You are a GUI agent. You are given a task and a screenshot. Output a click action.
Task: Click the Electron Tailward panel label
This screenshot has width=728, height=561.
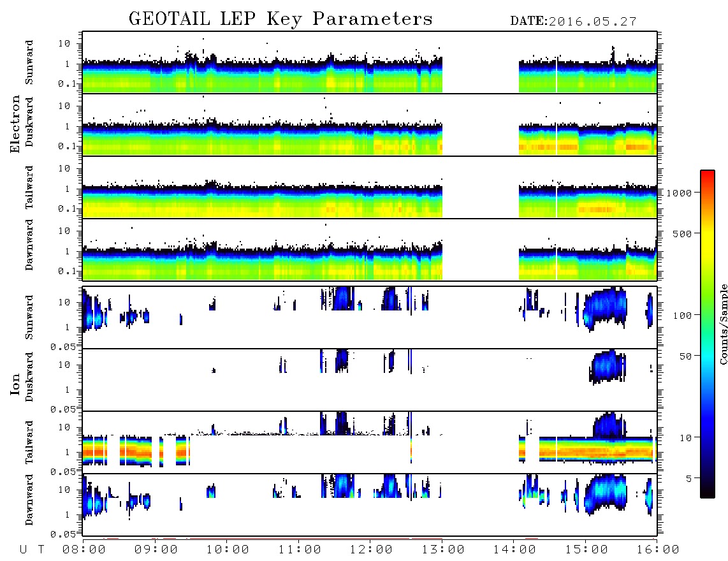[29, 187]
